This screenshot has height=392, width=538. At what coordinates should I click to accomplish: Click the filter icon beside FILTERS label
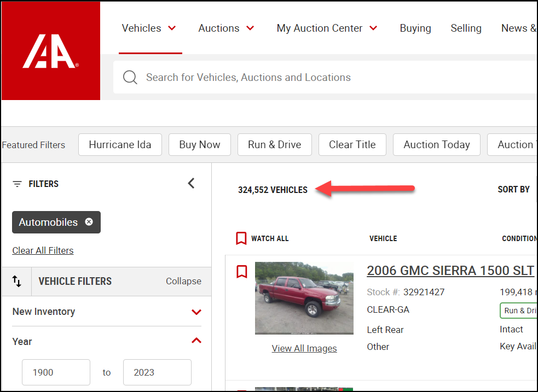17,184
